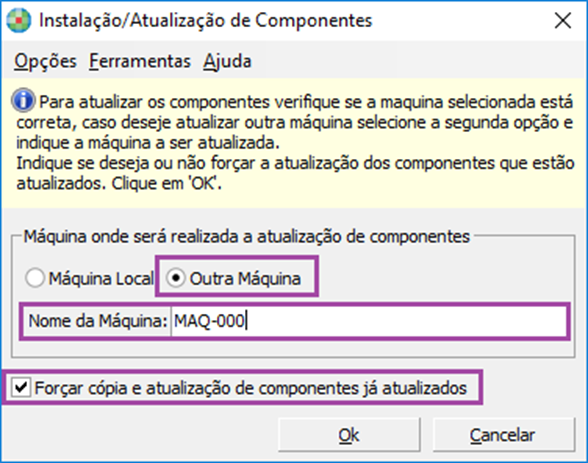The height and width of the screenshot is (463, 588).
Task: Click the Cancelar button
Action: 503,435
